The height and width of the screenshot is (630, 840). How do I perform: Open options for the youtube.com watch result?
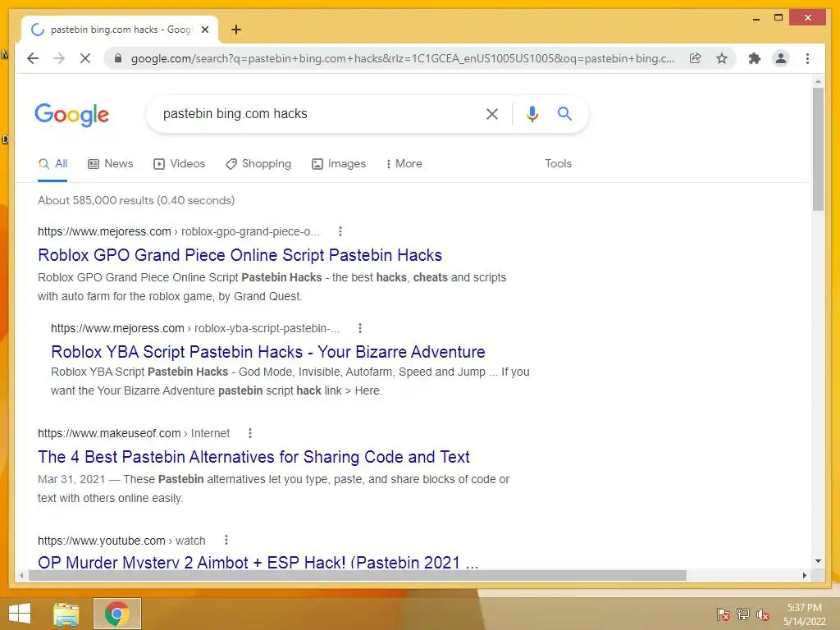[x=226, y=540]
